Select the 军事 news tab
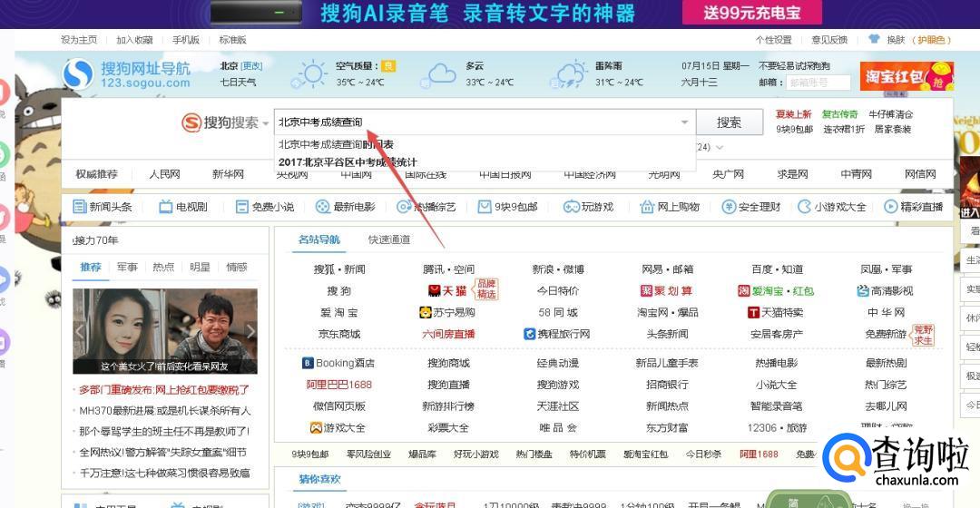Image resolution: width=980 pixels, height=508 pixels. (127, 267)
